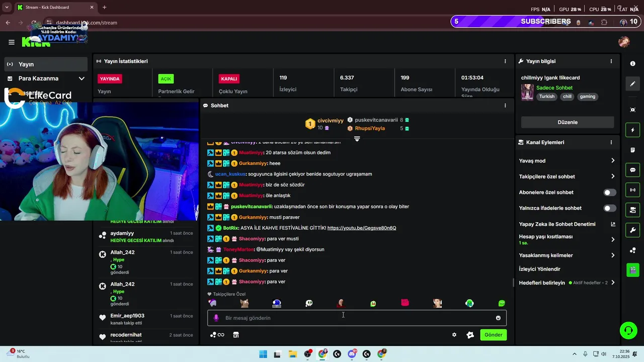
Task: Expand Hedefleri belirleyin goals
Action: [613, 283]
